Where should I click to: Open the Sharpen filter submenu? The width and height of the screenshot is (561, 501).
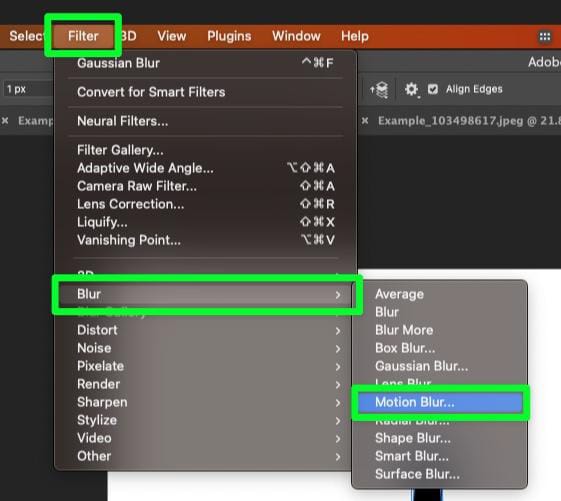(206, 402)
